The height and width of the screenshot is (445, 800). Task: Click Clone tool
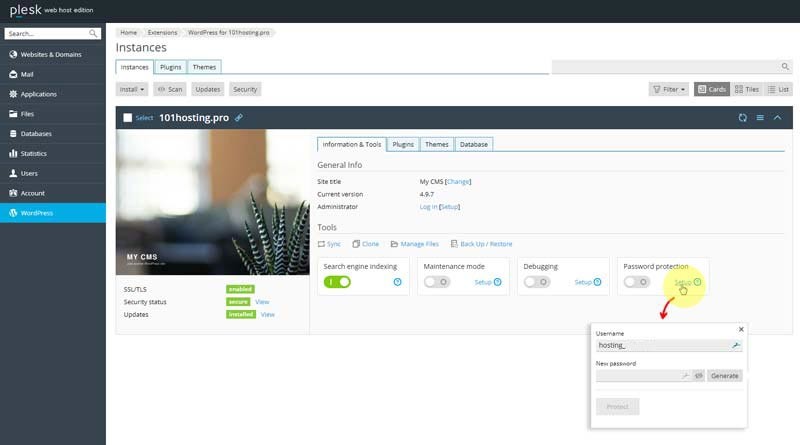coord(366,244)
